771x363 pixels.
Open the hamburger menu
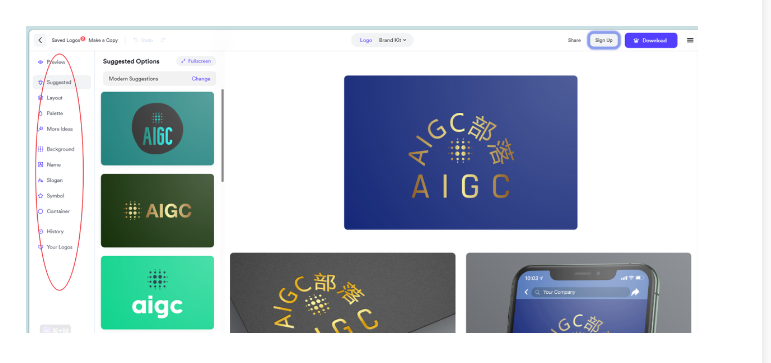tap(690, 40)
